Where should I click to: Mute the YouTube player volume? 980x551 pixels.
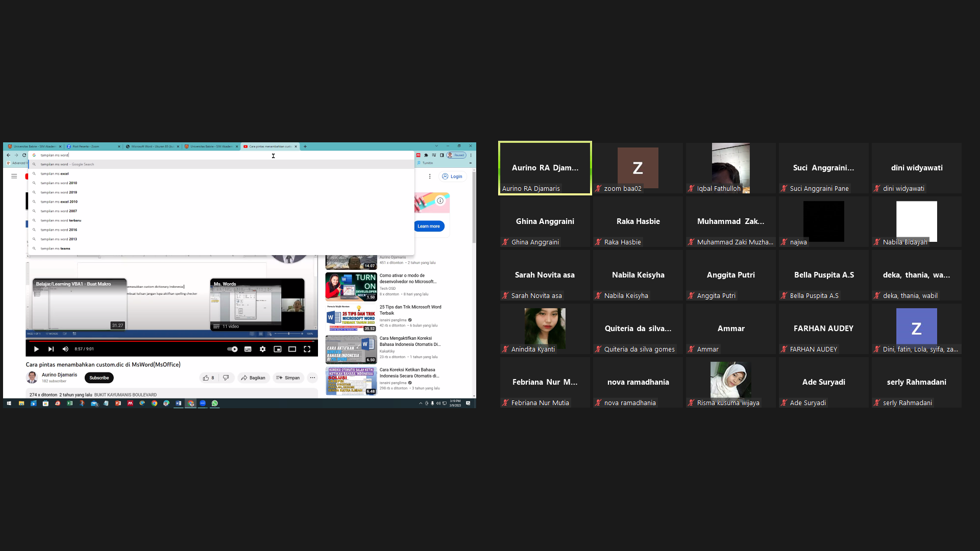(x=65, y=349)
